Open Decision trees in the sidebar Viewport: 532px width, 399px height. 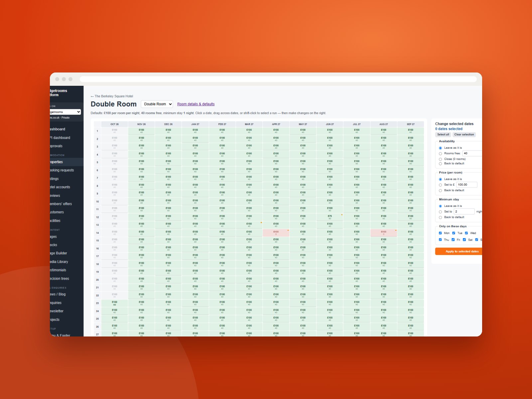click(66, 279)
